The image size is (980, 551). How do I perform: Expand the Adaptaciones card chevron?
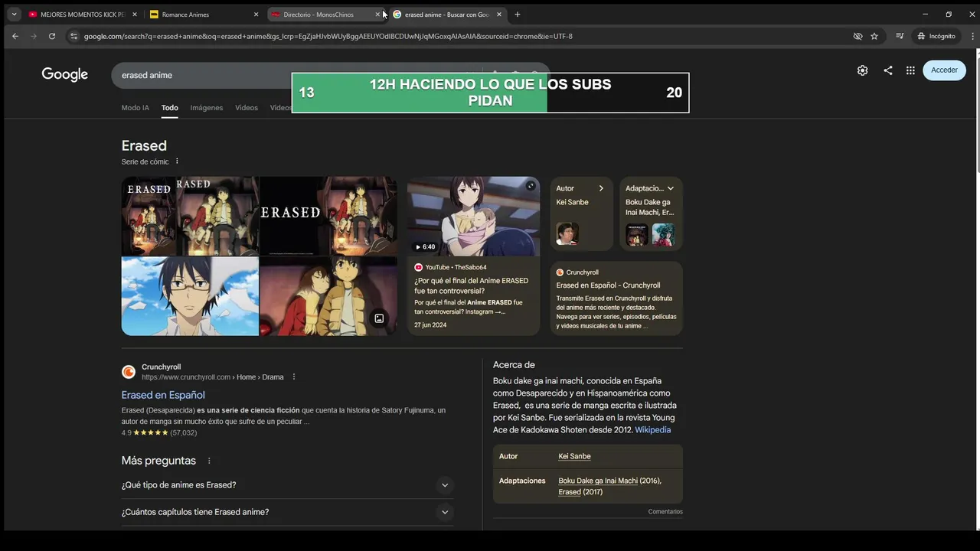[671, 188]
